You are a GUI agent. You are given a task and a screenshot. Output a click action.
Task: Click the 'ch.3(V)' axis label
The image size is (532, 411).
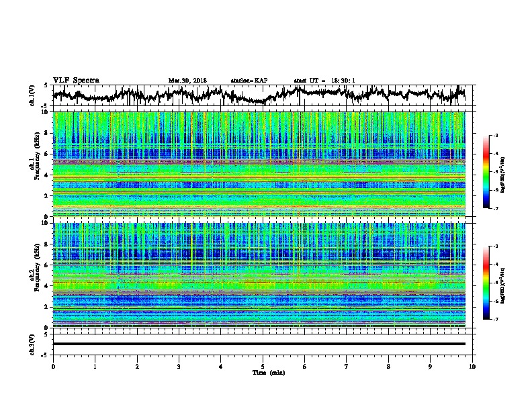(x=32, y=345)
